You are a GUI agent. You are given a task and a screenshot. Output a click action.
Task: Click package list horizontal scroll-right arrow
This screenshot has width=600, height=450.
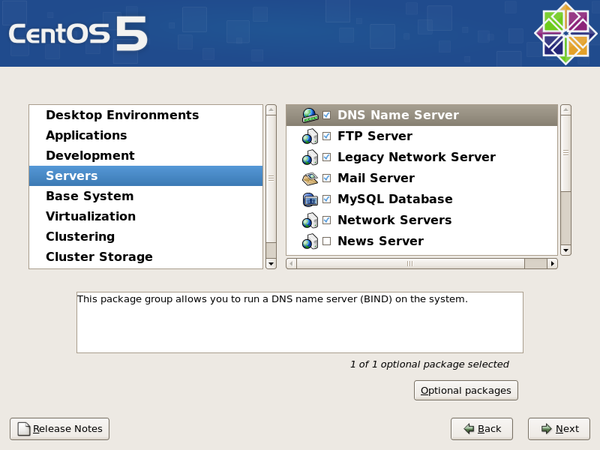(552, 264)
